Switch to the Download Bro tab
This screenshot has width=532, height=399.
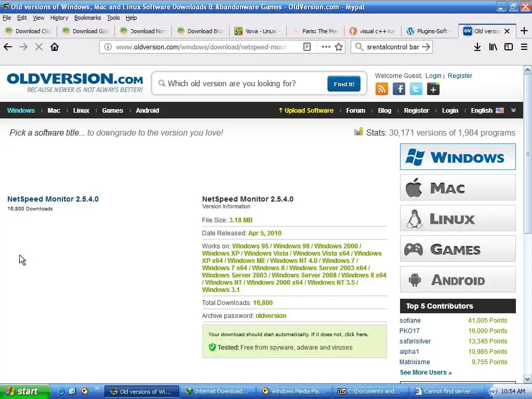coord(201,31)
